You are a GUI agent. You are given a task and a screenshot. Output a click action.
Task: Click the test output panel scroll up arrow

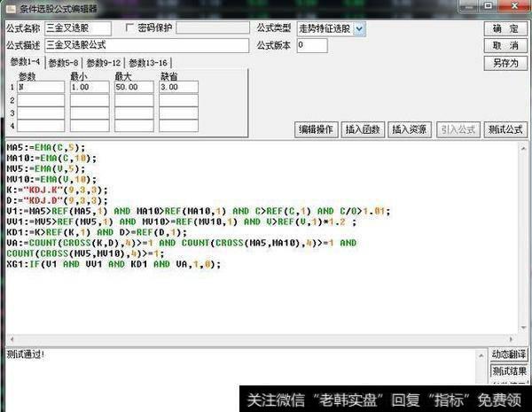481,355
